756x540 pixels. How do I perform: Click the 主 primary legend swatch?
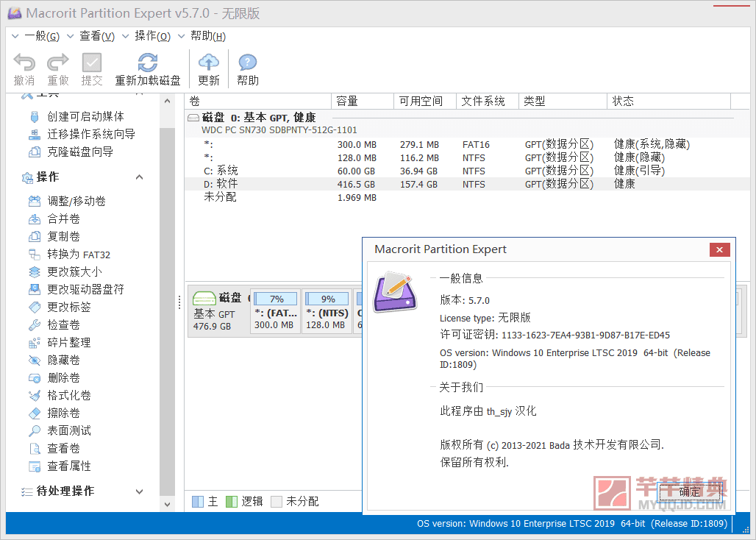198,502
